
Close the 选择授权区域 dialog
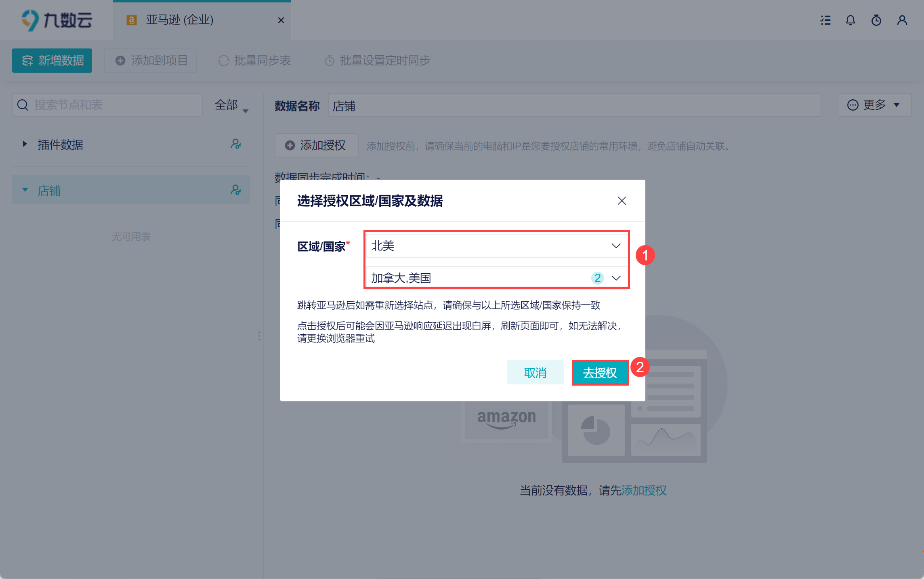click(x=622, y=201)
